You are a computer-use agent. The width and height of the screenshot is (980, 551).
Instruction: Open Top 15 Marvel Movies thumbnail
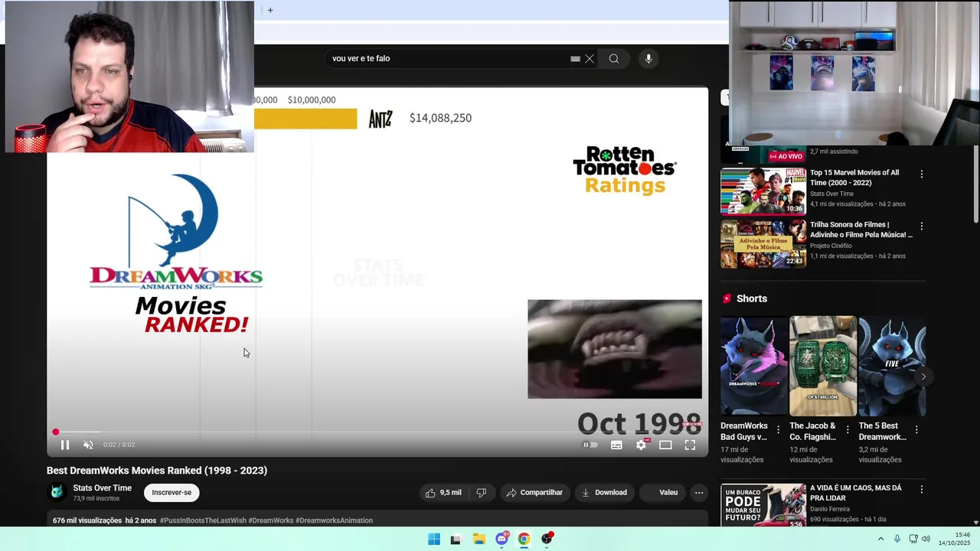coord(763,191)
